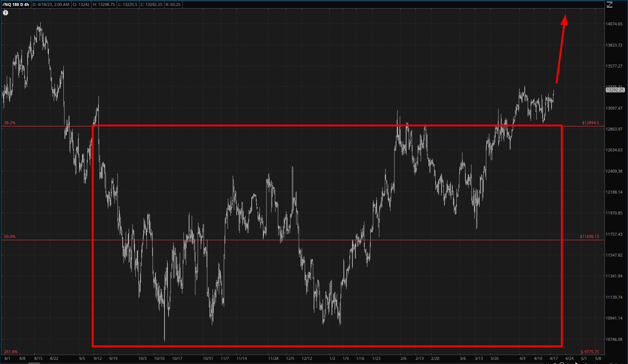This screenshot has height=364, width=628.
Task: Select the 261.8% Fibonacci level label
Action: 11,352
